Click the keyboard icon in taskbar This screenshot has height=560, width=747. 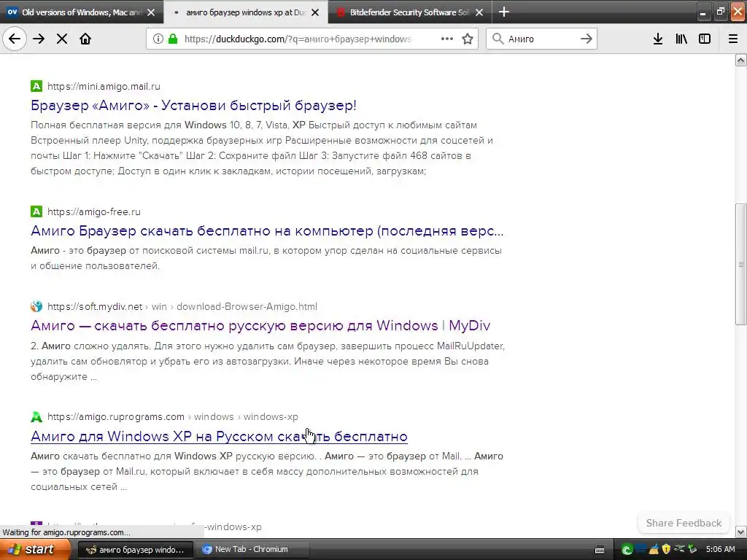coord(600,550)
